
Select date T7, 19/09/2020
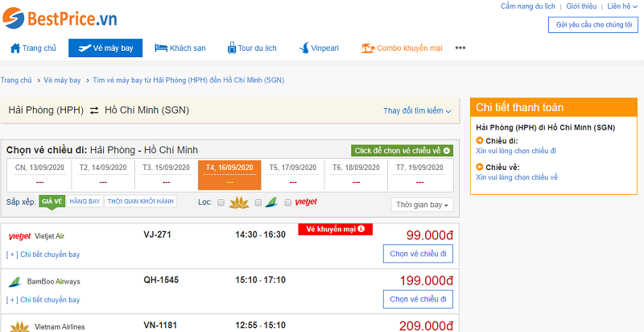click(419, 175)
